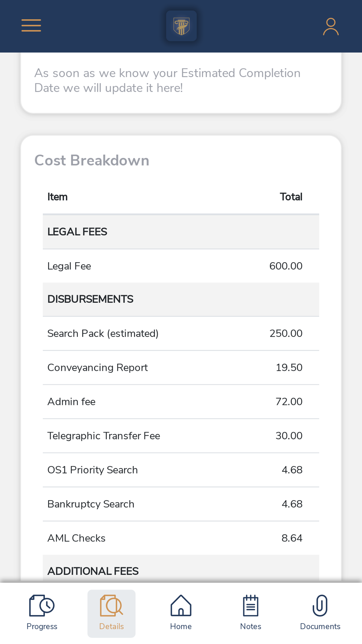362x644 pixels.
Task: Tap the user profile icon
Action: 331,26
